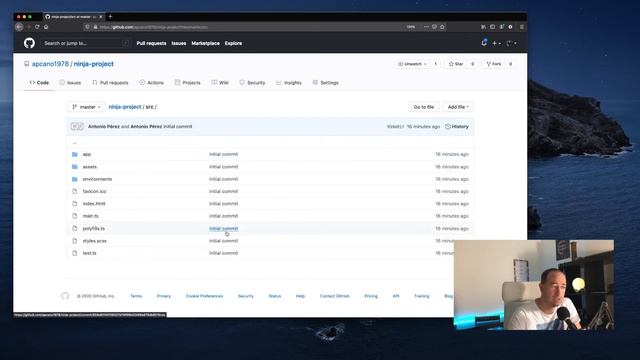Open the Contact GitHub footer link
The image size is (640, 360).
pos(335,296)
